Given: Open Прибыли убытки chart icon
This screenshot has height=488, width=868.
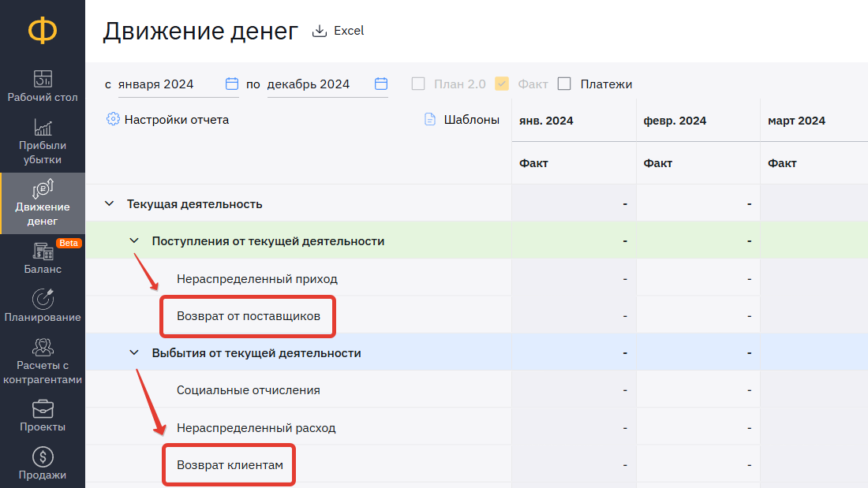Looking at the screenshot, I should 43,127.
